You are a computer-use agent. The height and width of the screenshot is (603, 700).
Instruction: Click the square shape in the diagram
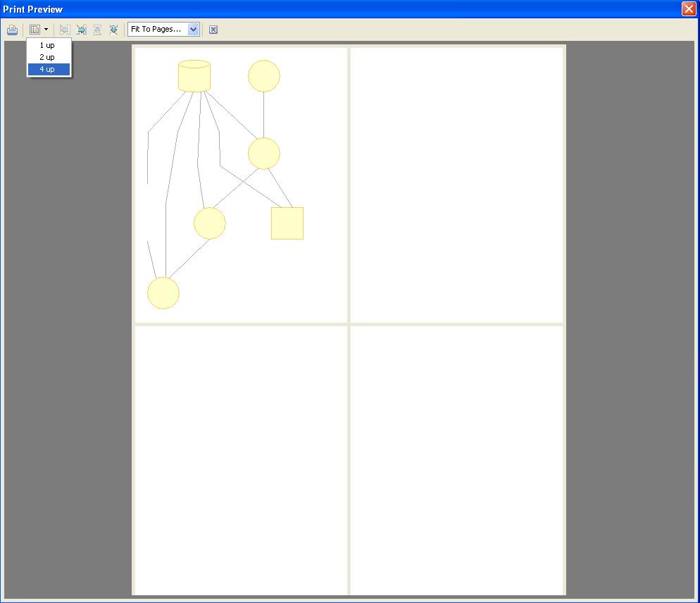[287, 223]
